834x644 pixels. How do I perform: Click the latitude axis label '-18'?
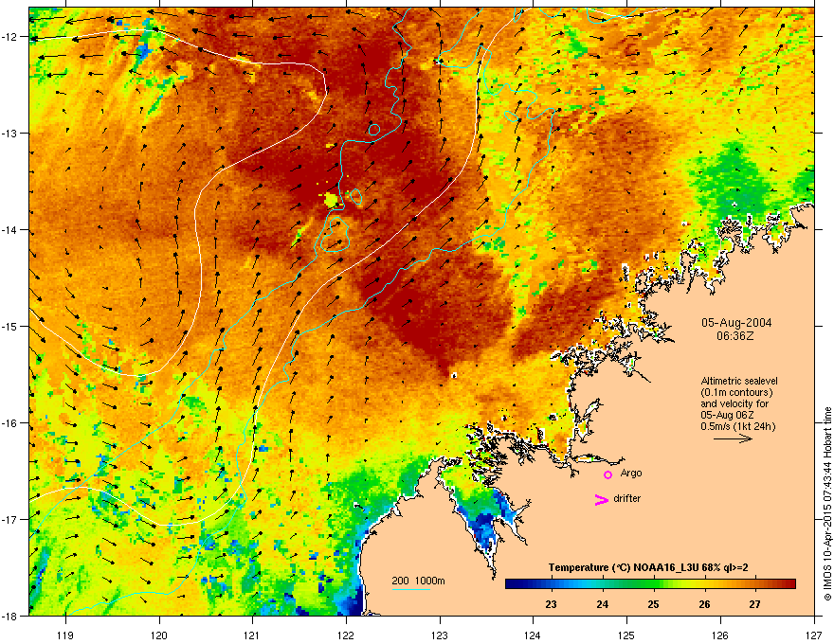[x=11, y=616]
